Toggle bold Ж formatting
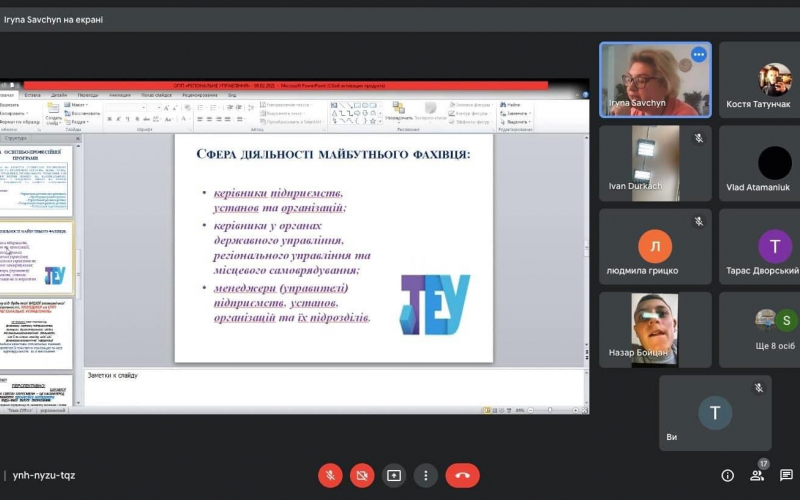Viewport: 800px width, 500px height. tap(109, 119)
